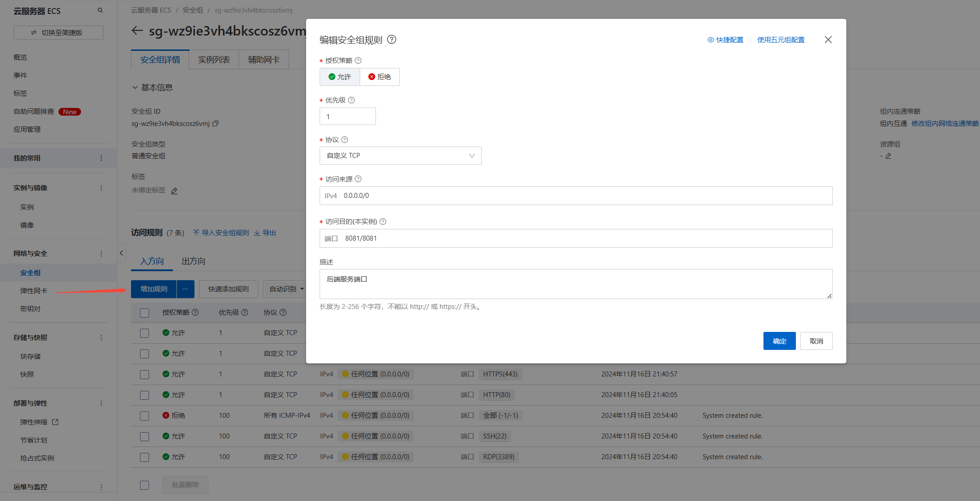Collapse the 基本信息 section chevron
This screenshot has width=980, height=501.
135,88
